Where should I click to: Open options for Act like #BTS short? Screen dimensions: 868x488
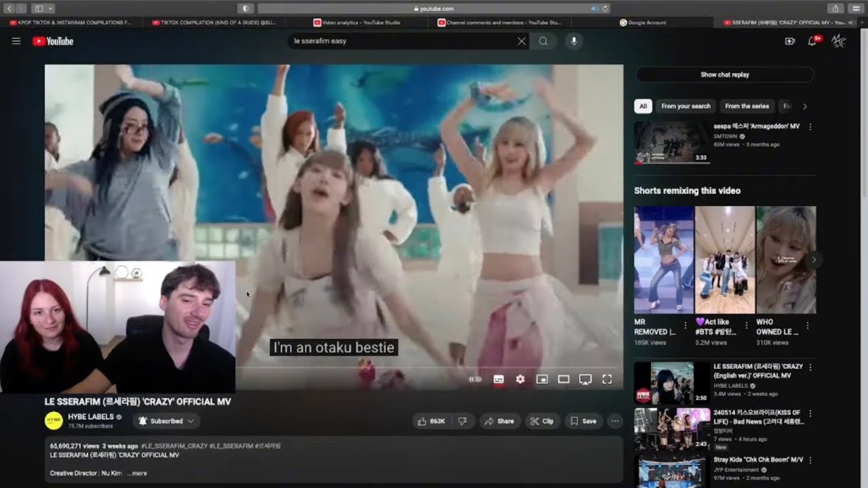[747, 325]
